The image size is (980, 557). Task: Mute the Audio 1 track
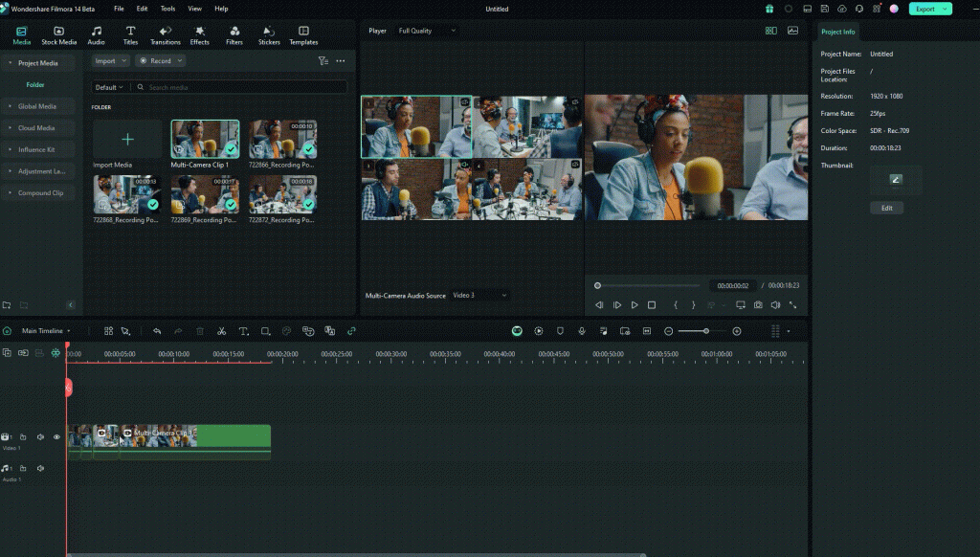coord(40,468)
